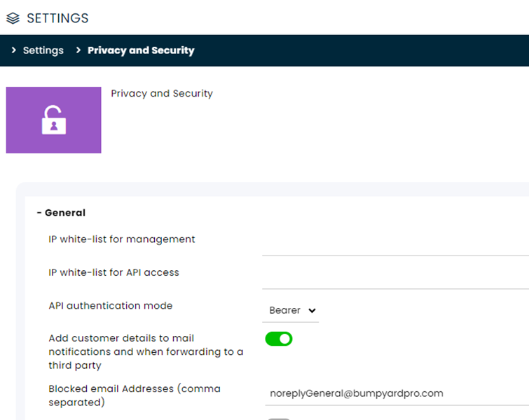The height and width of the screenshot is (420, 529).
Task: Click the IP white-list for management label
Action: click(x=122, y=239)
